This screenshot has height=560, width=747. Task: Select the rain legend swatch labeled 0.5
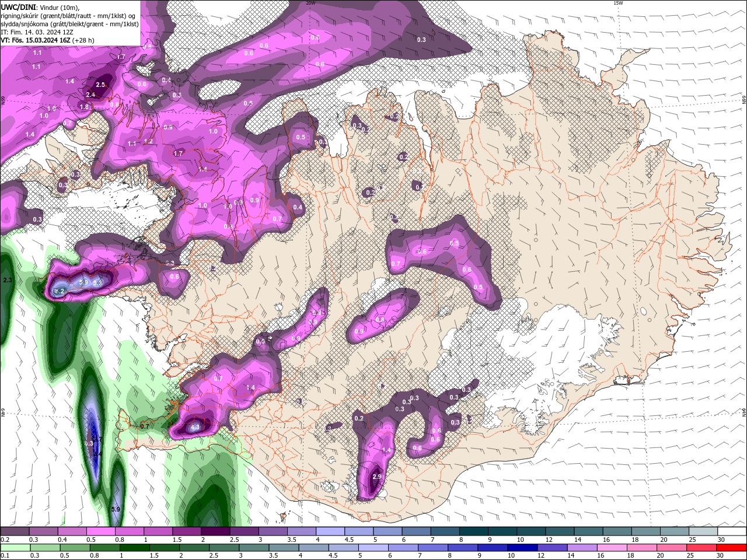(75, 547)
